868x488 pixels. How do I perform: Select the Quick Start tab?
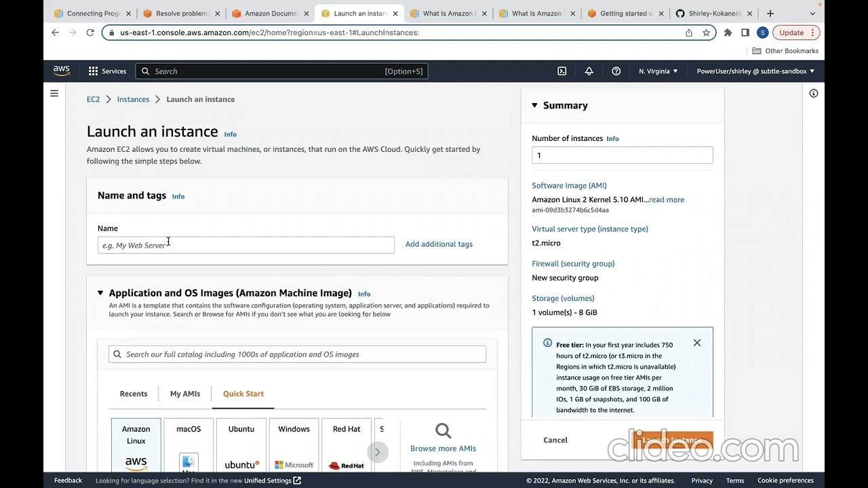coord(243,394)
